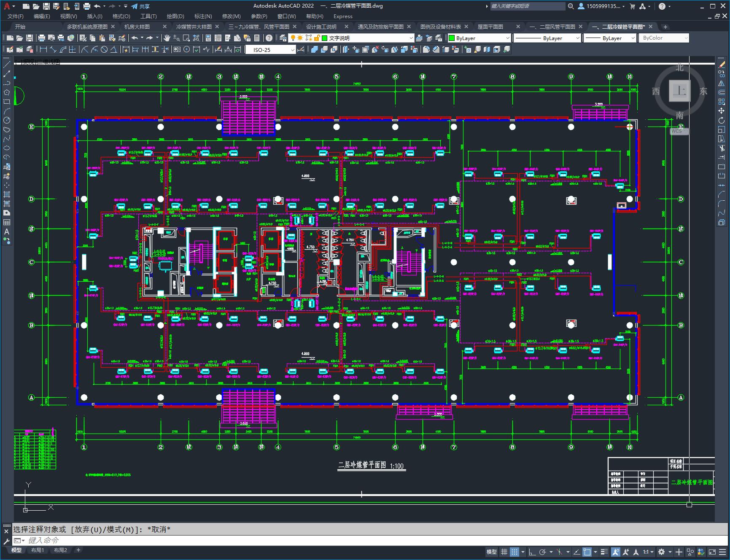Click the Pan hand tool icon
Viewport: 730px width, 560px height.
click(167, 38)
